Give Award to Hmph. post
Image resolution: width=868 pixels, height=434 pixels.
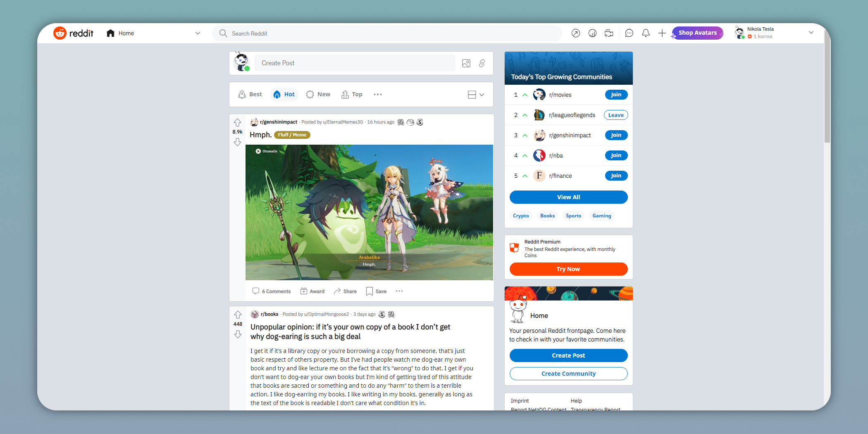click(312, 291)
